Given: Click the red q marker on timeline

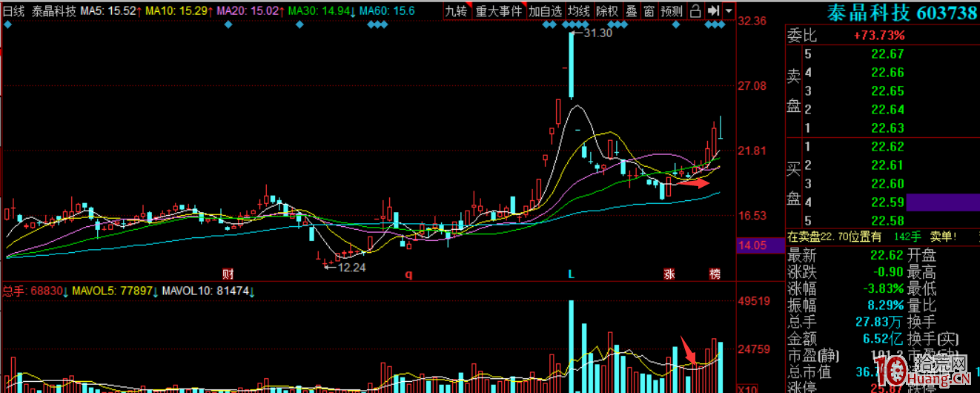Looking at the screenshot, I should 408,274.
